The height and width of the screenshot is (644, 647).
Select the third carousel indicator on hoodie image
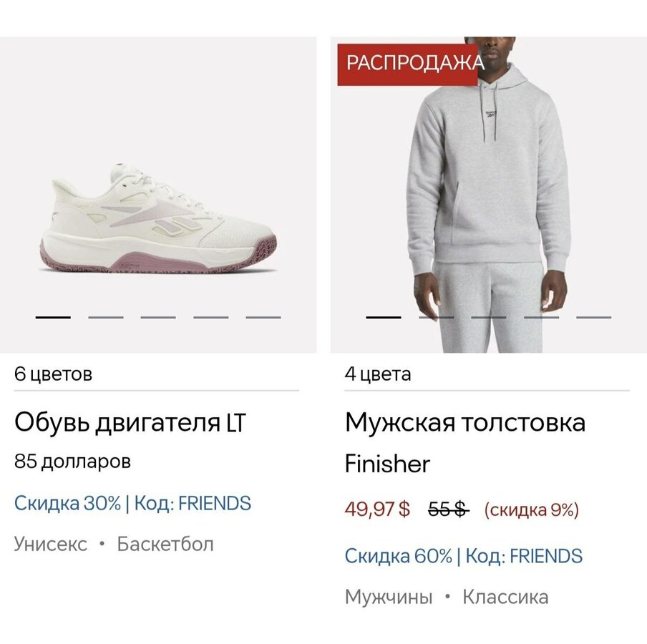pyautogui.click(x=489, y=317)
